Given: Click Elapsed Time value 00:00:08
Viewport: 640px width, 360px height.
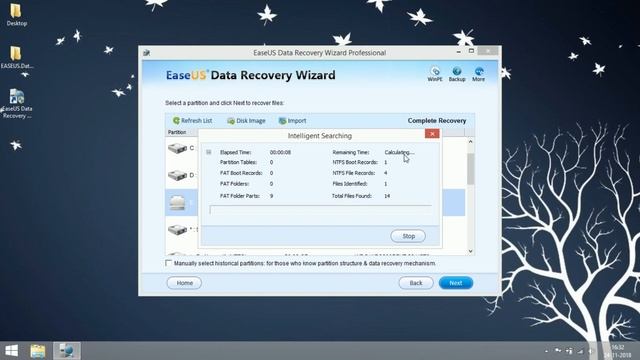Looking at the screenshot, I should pos(280,152).
